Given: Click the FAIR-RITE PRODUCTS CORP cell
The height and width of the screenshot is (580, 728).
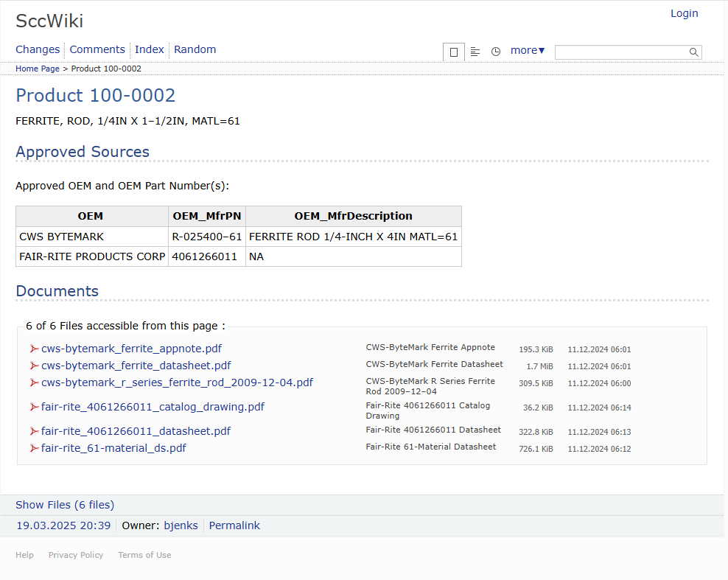Looking at the screenshot, I should tap(92, 256).
